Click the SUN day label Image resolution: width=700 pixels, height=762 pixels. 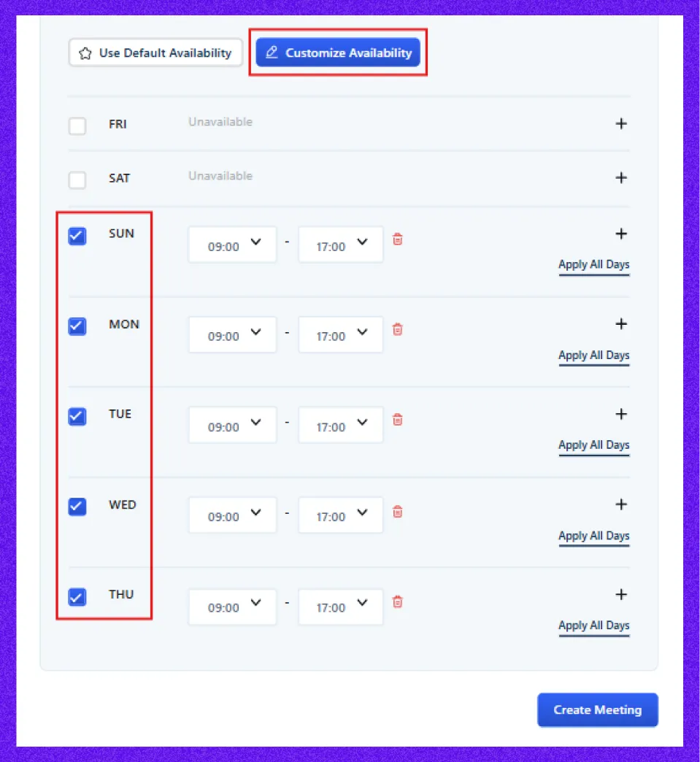[x=121, y=234]
